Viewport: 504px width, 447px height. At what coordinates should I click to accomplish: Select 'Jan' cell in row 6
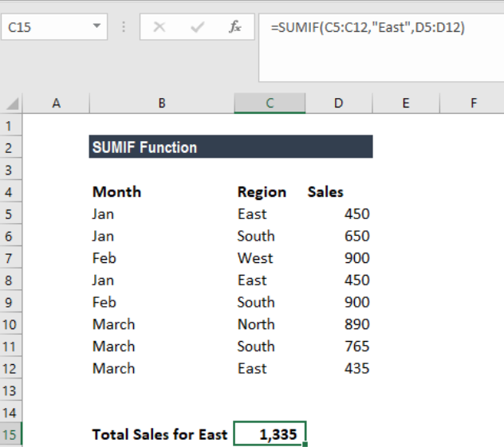point(162,236)
